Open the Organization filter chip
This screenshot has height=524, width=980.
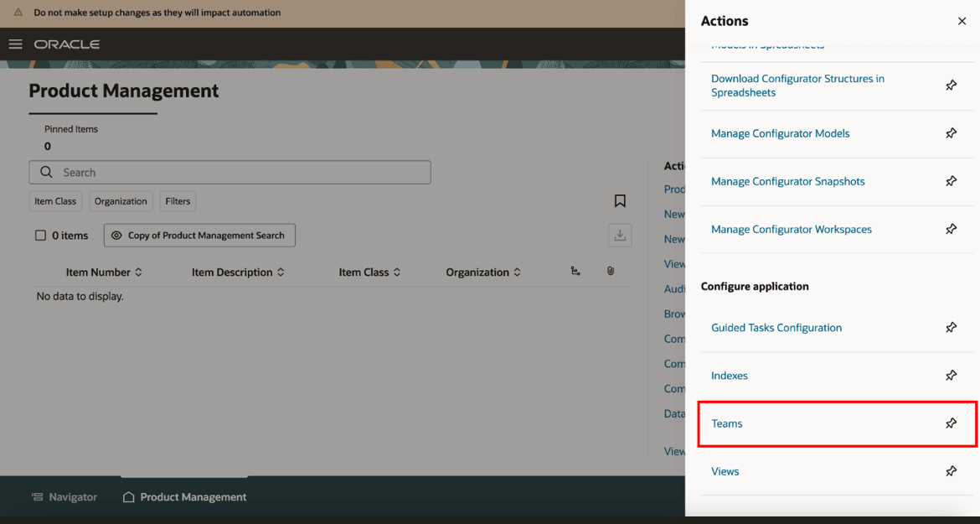pos(121,201)
